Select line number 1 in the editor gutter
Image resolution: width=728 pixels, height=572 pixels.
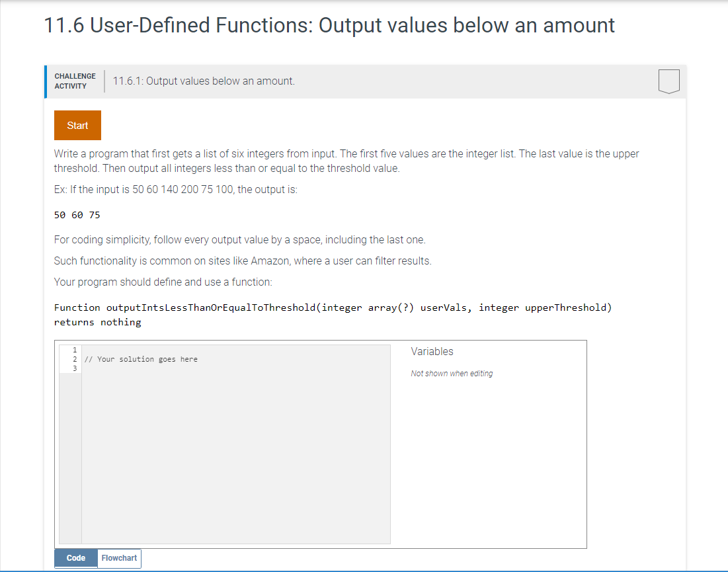[x=74, y=349]
